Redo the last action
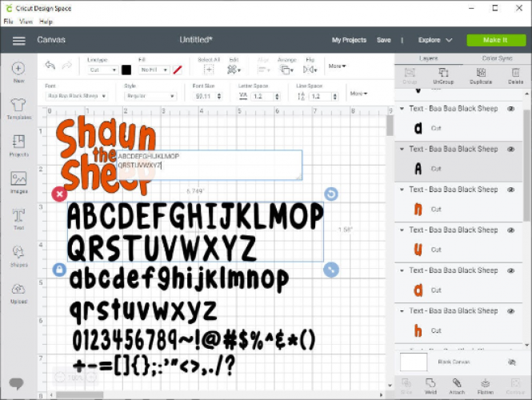 click(67, 65)
